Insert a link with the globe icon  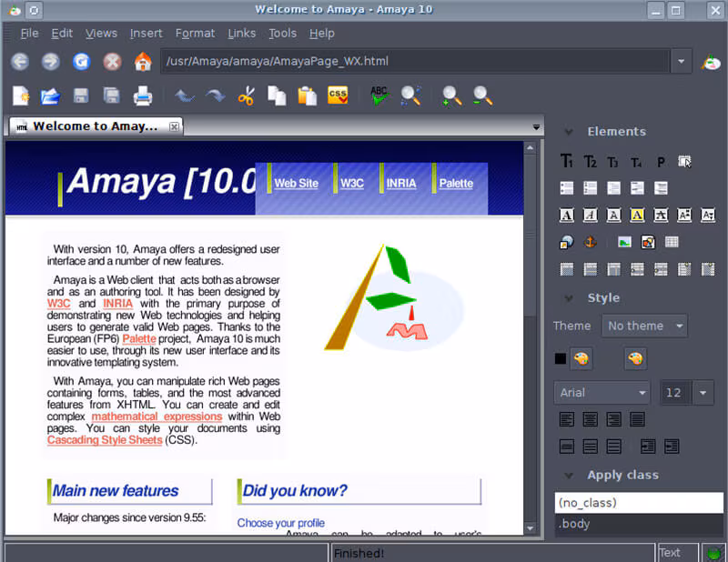(x=566, y=242)
